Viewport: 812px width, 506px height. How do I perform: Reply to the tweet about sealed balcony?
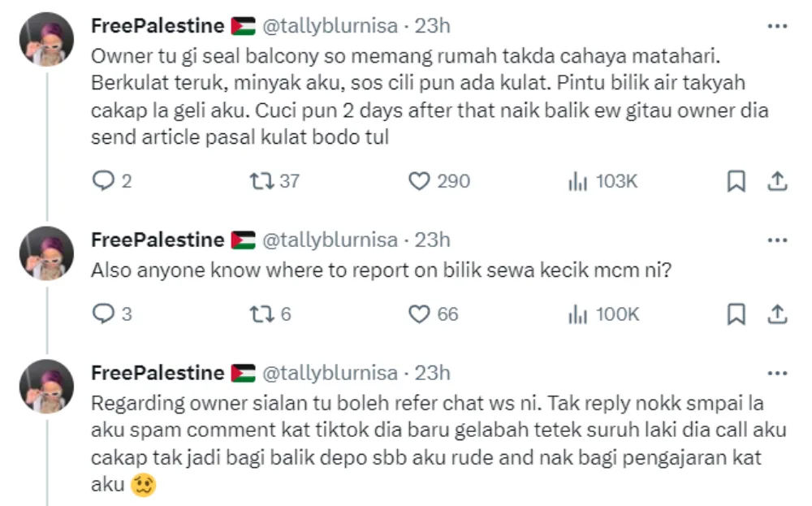[x=104, y=181]
